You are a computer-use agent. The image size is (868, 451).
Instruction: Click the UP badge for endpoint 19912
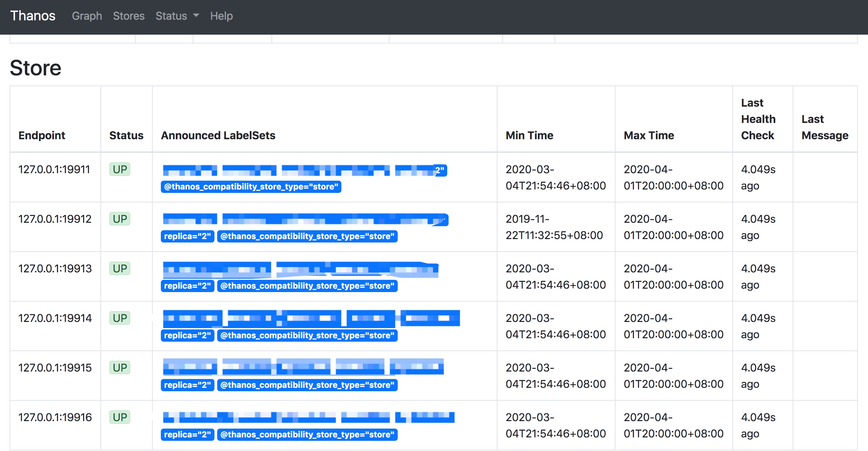[120, 219]
